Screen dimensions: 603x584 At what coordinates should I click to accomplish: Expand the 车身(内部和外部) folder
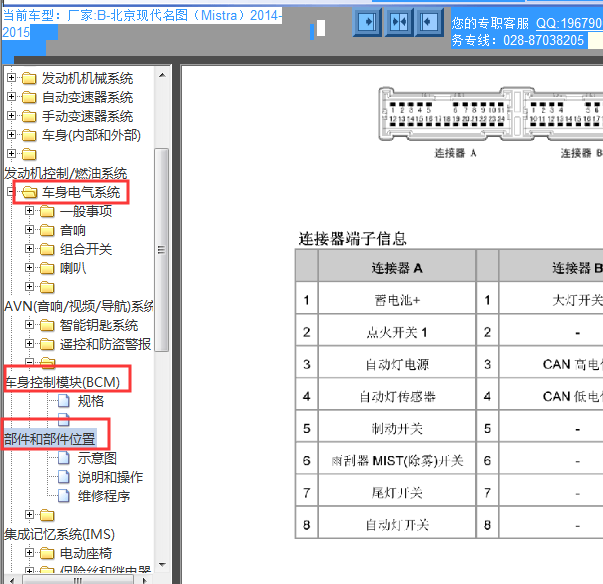coord(12,135)
